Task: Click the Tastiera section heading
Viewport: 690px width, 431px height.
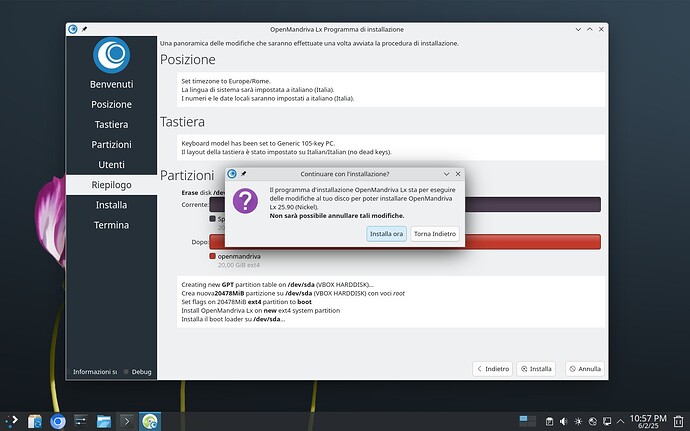Action: (x=182, y=122)
